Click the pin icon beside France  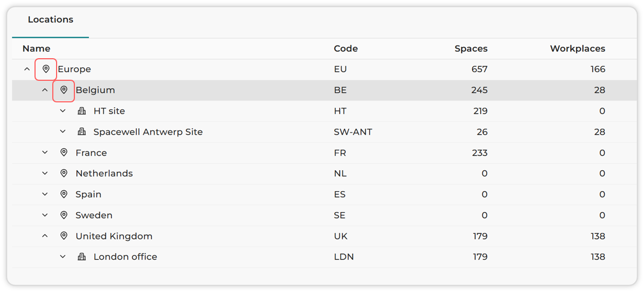[64, 153]
